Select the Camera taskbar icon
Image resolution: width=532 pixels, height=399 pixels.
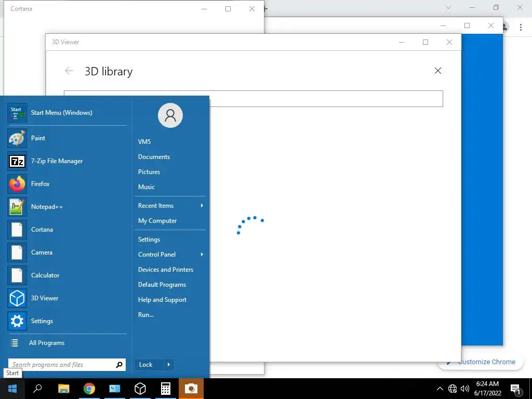click(191, 389)
